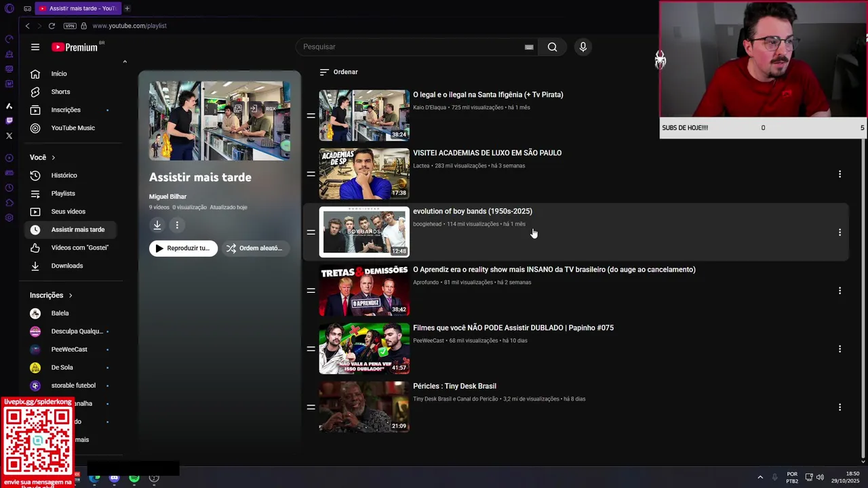Open more options for O Aprendiz video
The image size is (868, 488).
pyautogui.click(x=840, y=291)
